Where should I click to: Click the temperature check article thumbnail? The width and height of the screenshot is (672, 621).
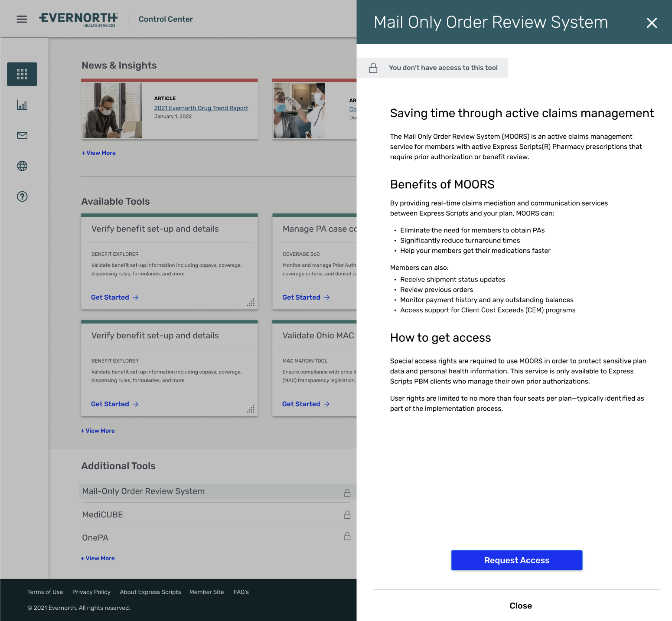tap(300, 111)
